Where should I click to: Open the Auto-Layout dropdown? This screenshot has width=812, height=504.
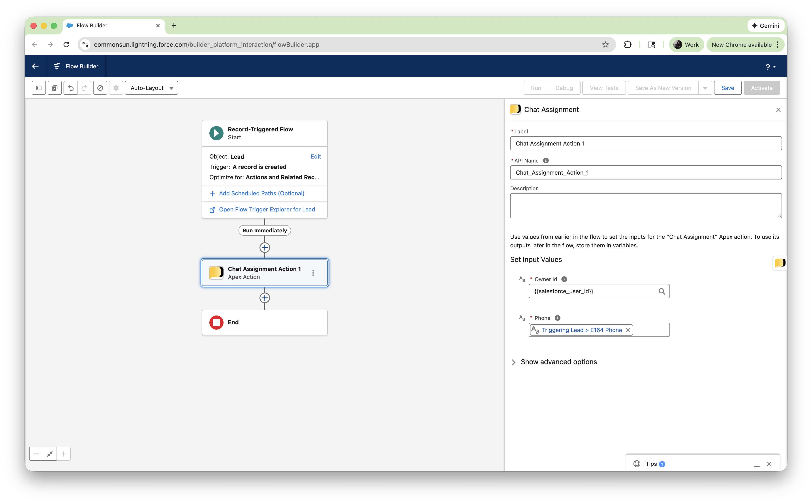tap(151, 88)
